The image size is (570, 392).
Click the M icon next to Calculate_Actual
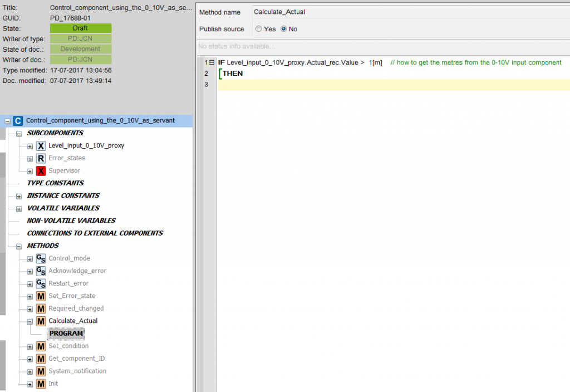pyautogui.click(x=41, y=321)
